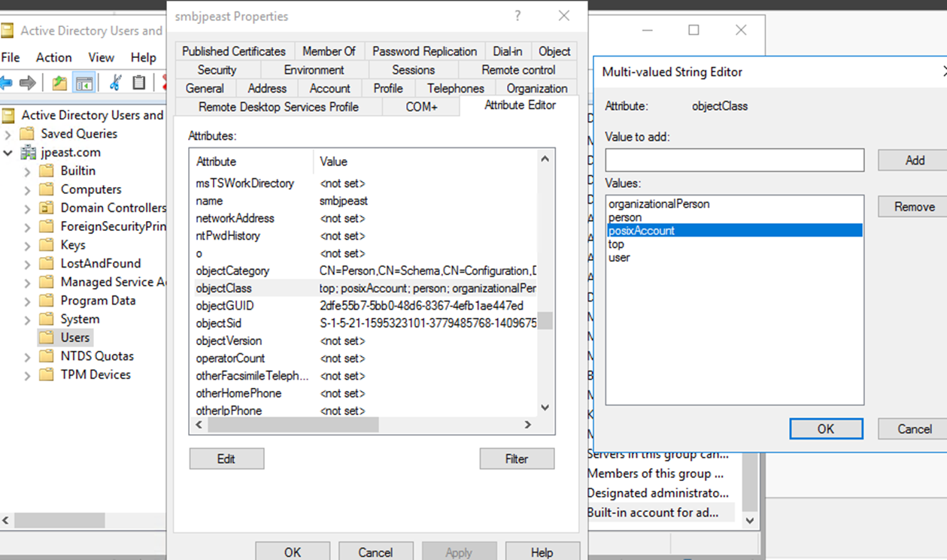The width and height of the screenshot is (947, 560).
Task: Click the attribute list scroll-down arrow
Action: click(545, 407)
